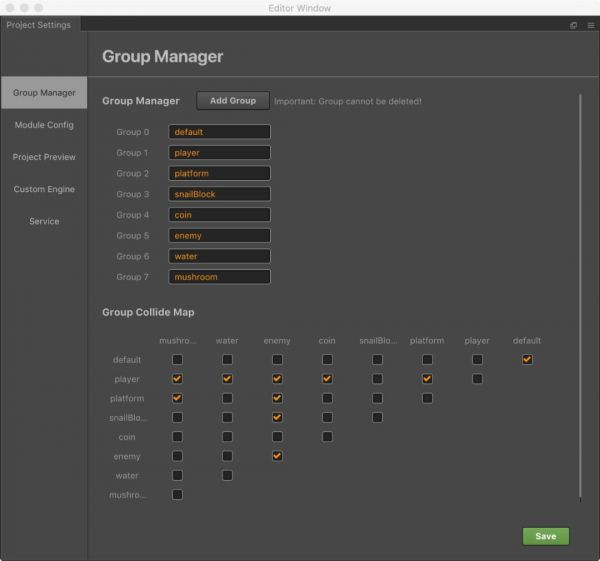This screenshot has width=600, height=561.
Task: Click the 'Group 7' label
Action: (132, 277)
